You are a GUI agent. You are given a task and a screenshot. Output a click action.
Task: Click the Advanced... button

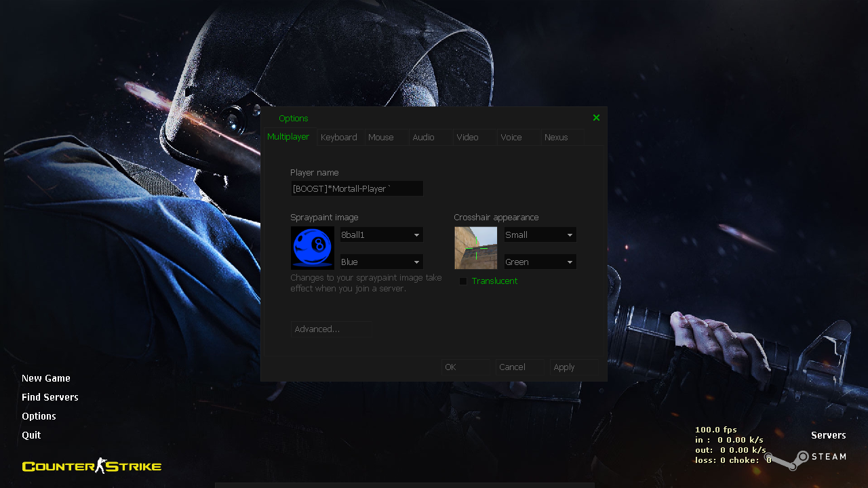coord(331,329)
